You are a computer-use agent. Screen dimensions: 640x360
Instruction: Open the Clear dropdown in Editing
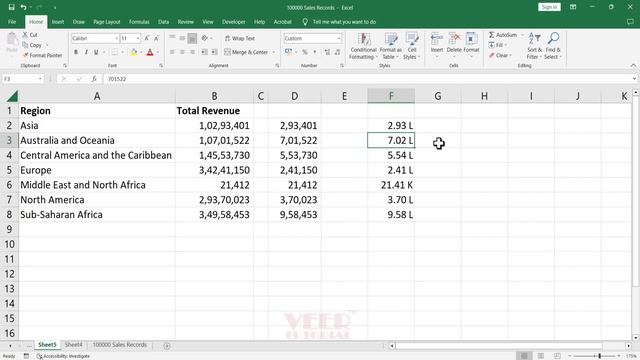click(x=500, y=55)
